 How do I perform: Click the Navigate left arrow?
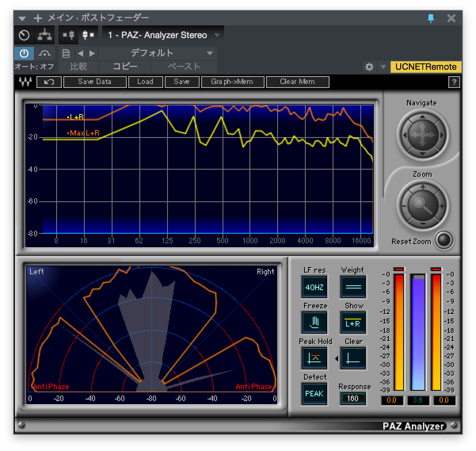pos(404,135)
